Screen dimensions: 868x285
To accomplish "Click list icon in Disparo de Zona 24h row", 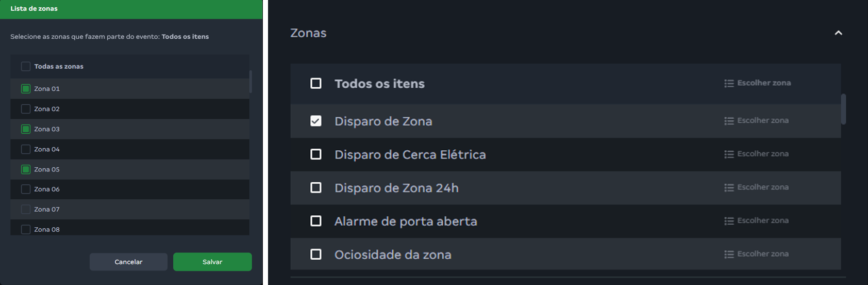I will [x=729, y=188].
